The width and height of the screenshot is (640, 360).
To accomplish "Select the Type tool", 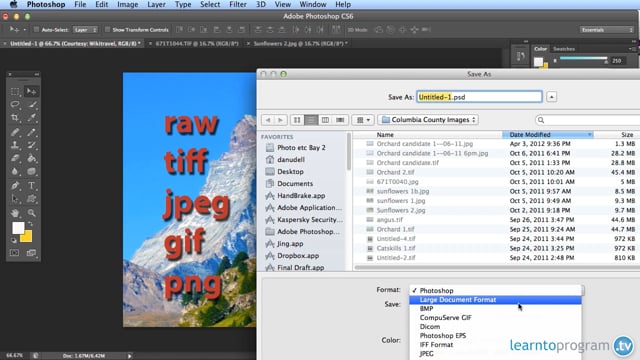I will click(31, 186).
